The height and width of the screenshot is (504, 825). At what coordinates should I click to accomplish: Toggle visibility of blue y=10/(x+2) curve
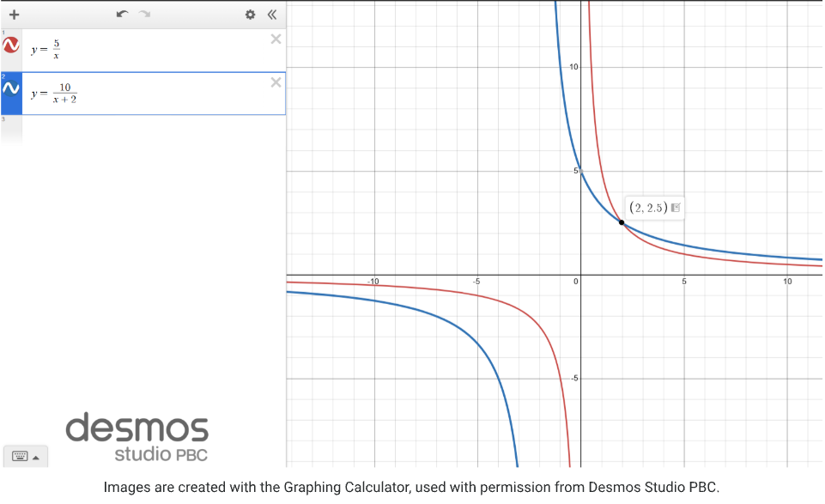[x=11, y=88]
